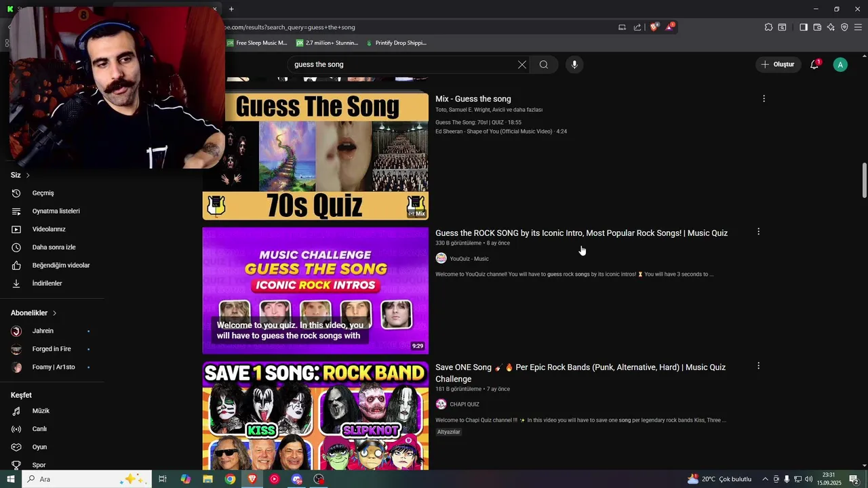
Task: Open YouTube notifications bell
Action: click(814, 64)
